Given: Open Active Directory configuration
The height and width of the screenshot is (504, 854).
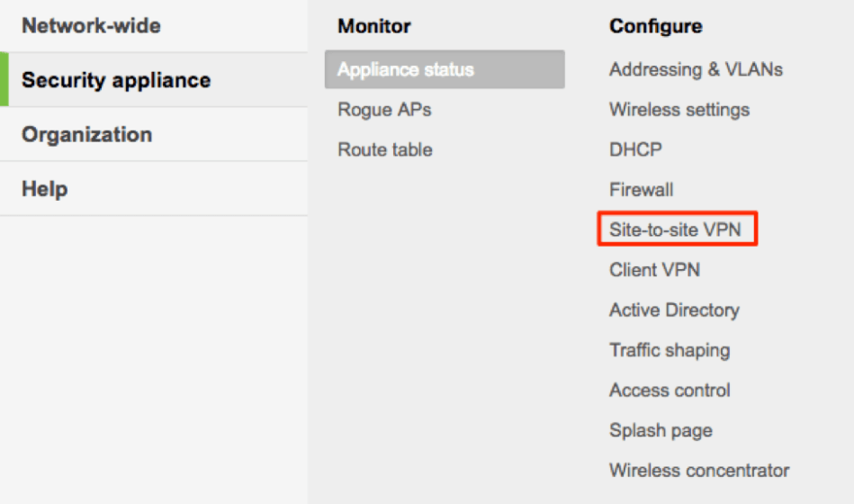Looking at the screenshot, I should click(x=674, y=310).
